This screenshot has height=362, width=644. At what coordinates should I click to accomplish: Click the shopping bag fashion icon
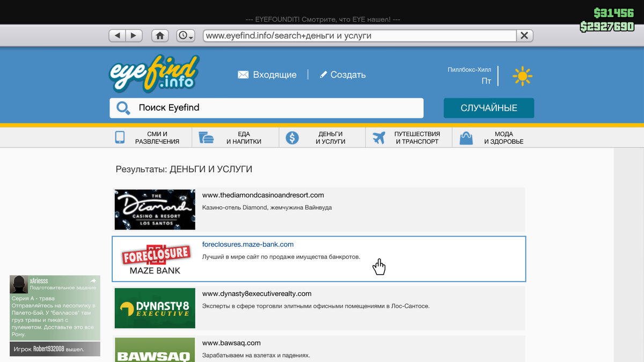click(x=466, y=138)
